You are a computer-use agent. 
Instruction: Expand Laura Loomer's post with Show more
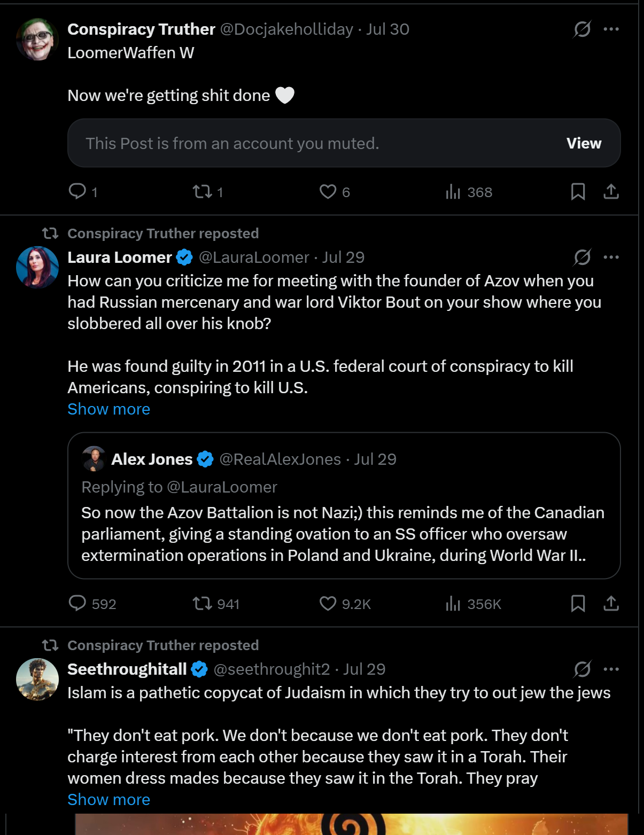[x=108, y=409]
